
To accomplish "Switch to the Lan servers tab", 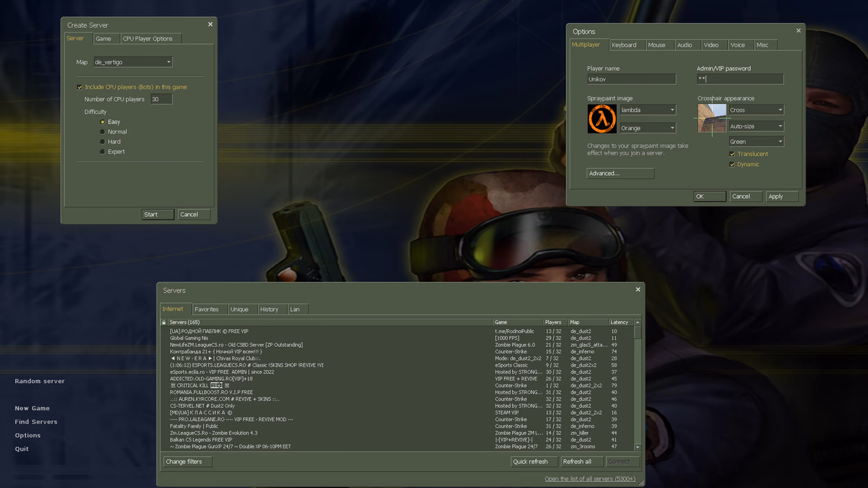I will 298,309.
